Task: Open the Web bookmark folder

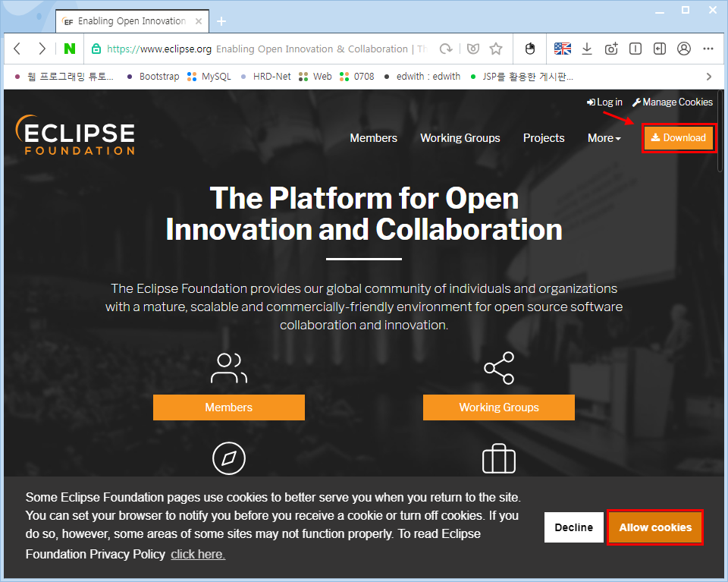Action: 315,77
